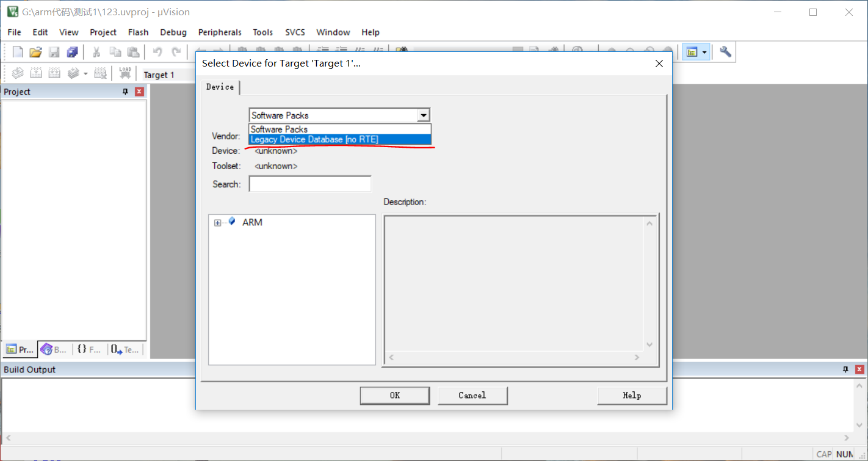Click the Build Output scrollbar right arrow
868x461 pixels.
[x=846, y=438]
